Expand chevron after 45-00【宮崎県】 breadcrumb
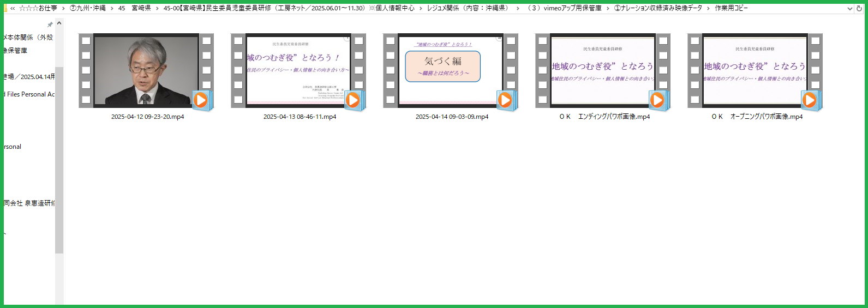Screen dimensions: 868x308 coord(421,8)
